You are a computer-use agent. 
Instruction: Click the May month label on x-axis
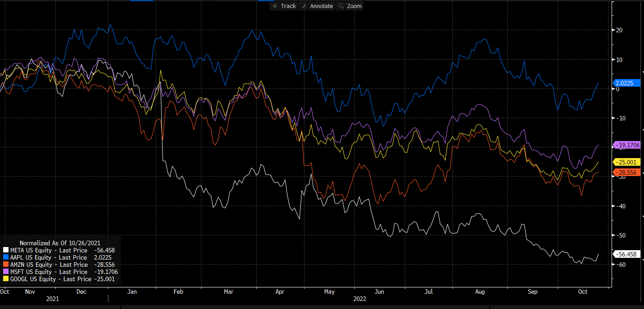pos(329,291)
